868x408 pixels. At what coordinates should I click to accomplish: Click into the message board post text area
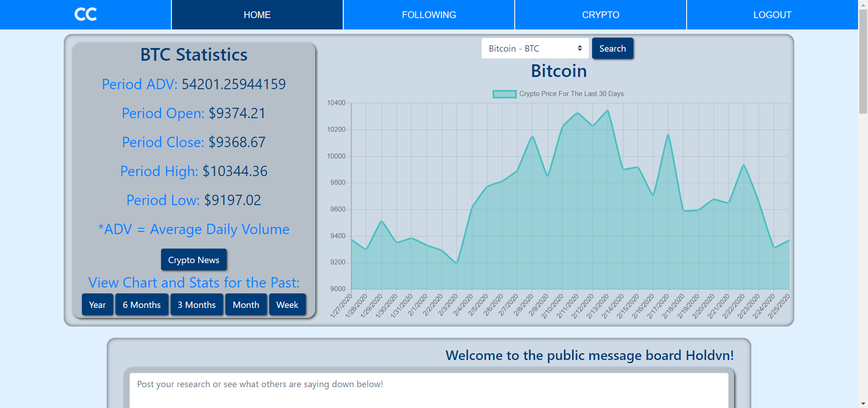(x=429, y=390)
